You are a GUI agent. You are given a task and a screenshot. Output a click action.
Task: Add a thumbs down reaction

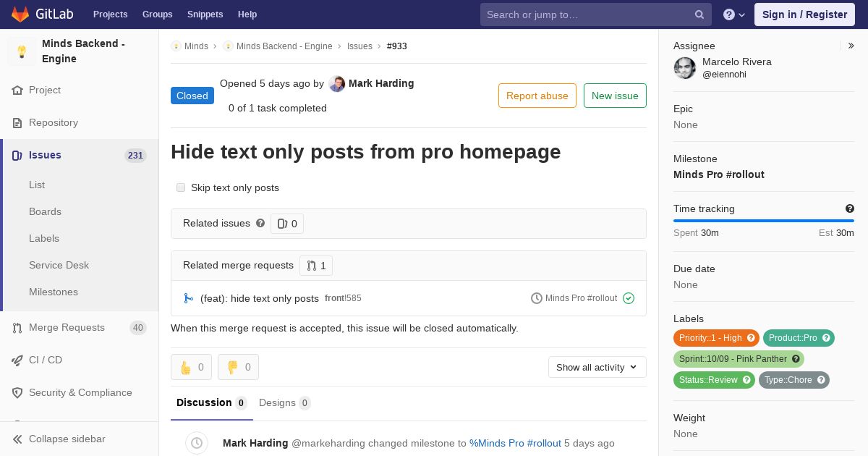point(238,367)
